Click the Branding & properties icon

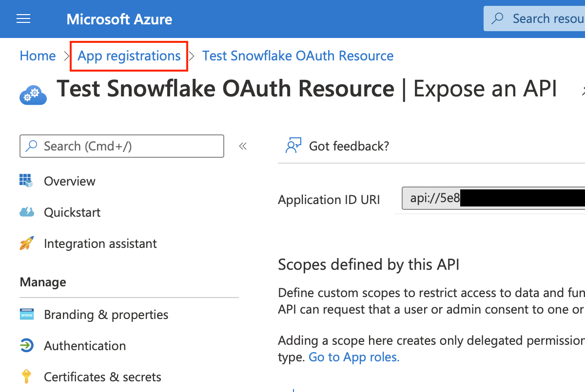pyautogui.click(x=26, y=314)
